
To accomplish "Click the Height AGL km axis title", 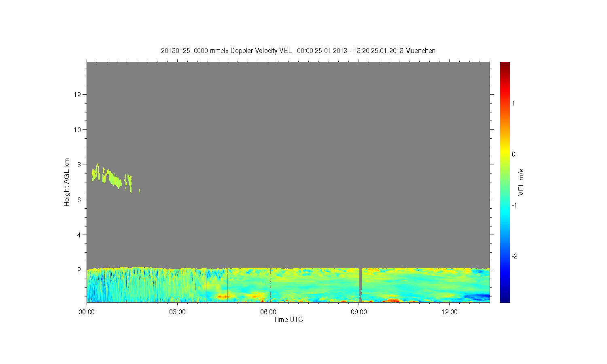I will tap(67, 182).
